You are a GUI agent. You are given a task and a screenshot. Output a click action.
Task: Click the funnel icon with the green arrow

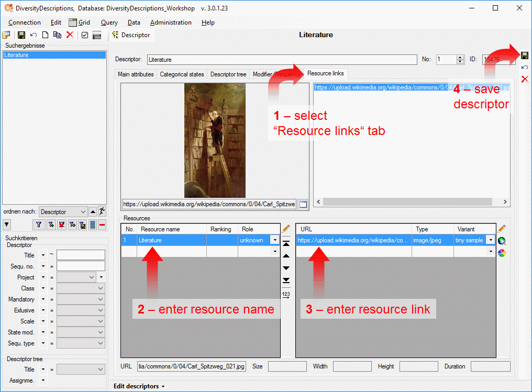[x=72, y=225]
